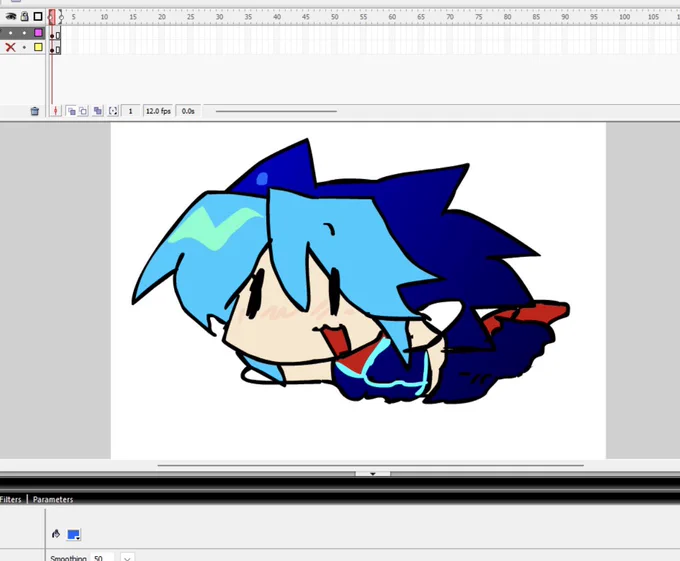The image size is (680, 561).
Task: Enable Onion Skin Outlines mode
Action: coord(83,111)
